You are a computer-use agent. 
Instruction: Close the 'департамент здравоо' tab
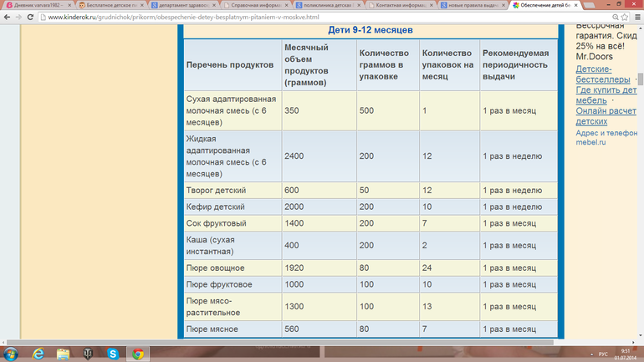pyautogui.click(x=214, y=5)
